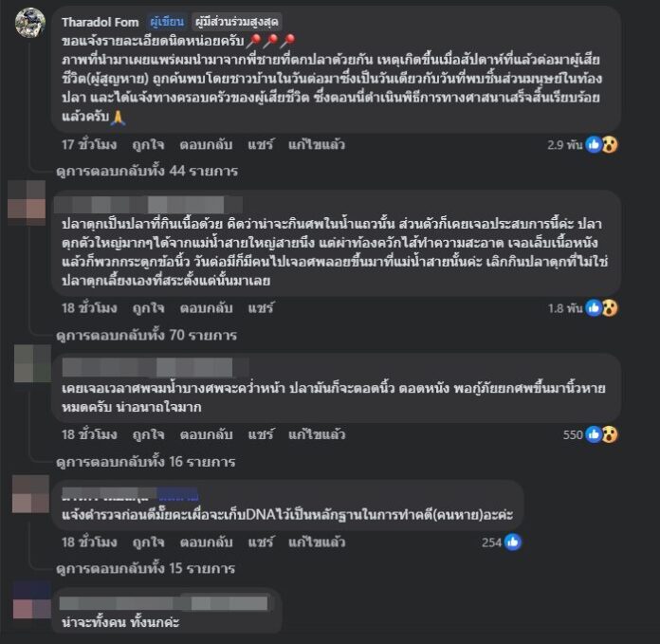Click the like reaction icon beside 550

(594, 434)
